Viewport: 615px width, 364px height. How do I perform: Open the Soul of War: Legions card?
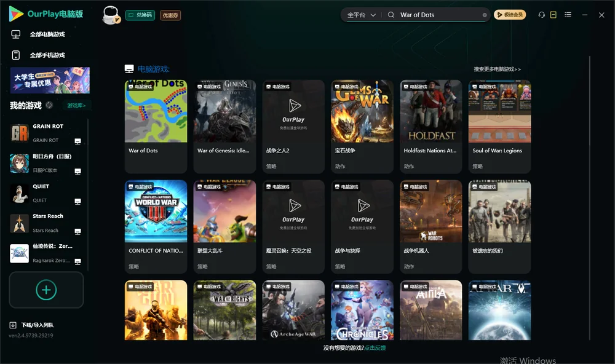(x=499, y=126)
